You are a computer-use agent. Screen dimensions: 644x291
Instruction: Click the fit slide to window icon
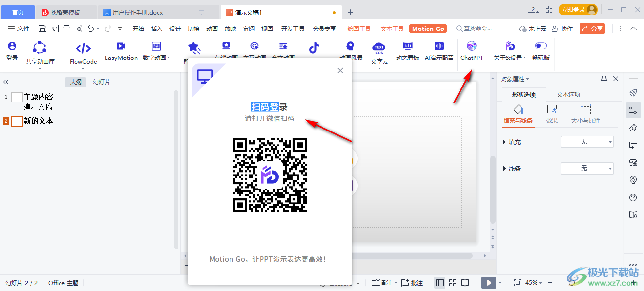click(517, 283)
